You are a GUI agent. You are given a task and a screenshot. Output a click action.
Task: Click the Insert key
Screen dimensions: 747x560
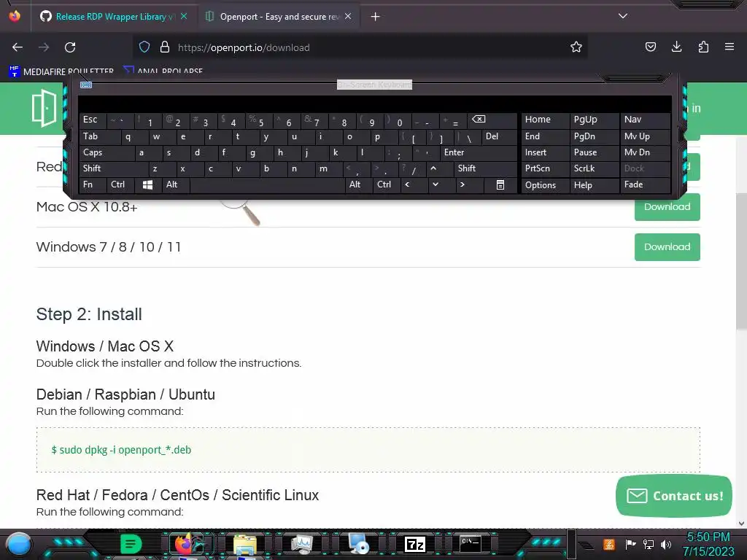[x=546, y=152]
